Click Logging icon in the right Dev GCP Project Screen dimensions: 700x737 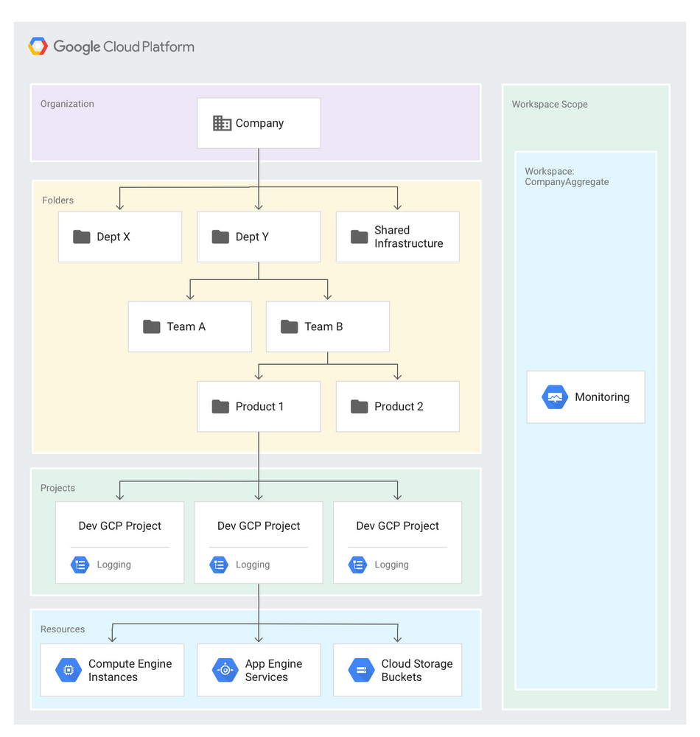pyautogui.click(x=358, y=565)
